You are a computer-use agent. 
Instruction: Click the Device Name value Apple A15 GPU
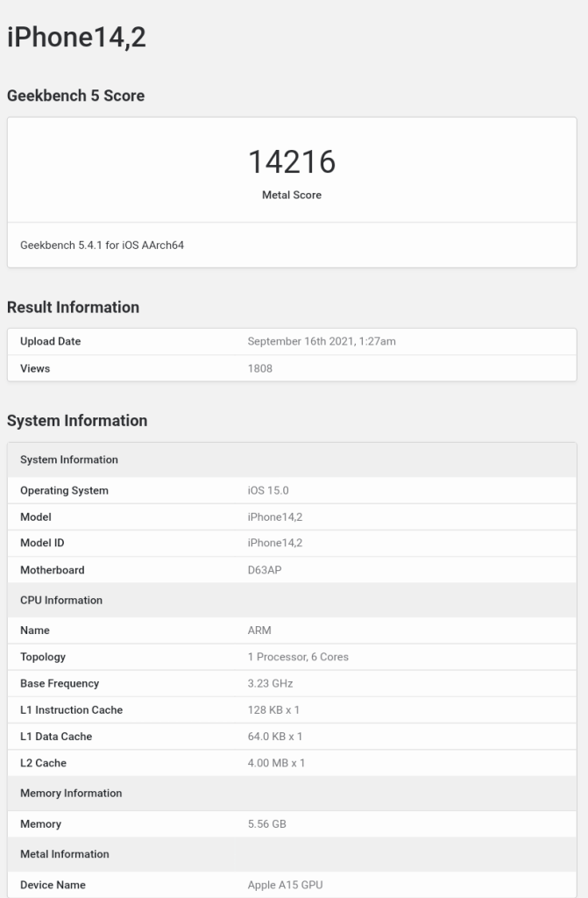[x=285, y=885]
